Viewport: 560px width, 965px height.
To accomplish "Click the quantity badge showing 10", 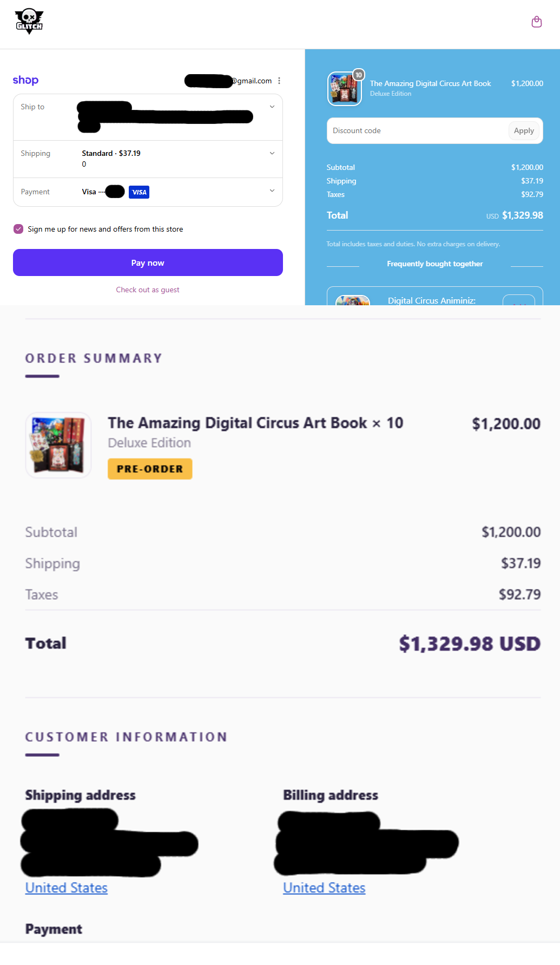I will pos(358,75).
